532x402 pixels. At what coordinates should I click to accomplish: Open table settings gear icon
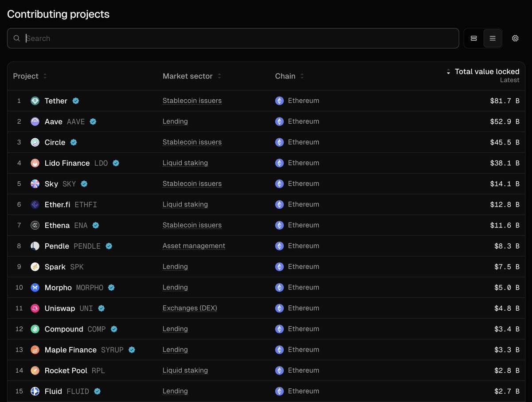pos(515,39)
